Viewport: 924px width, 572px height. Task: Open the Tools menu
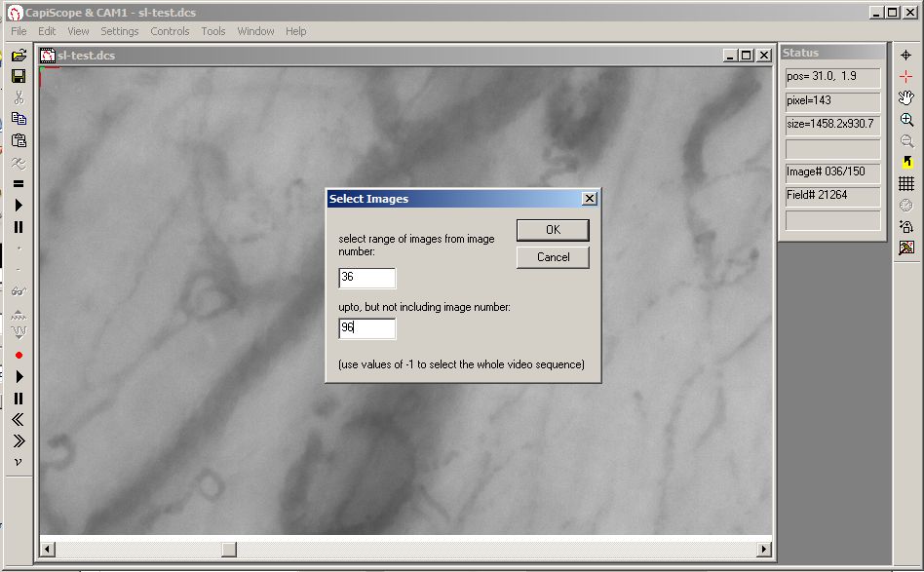click(x=213, y=31)
